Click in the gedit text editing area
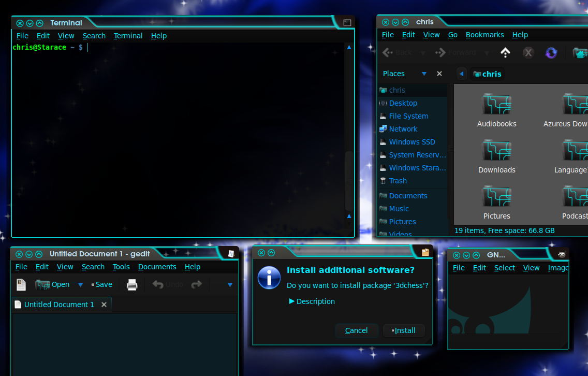 (125, 344)
